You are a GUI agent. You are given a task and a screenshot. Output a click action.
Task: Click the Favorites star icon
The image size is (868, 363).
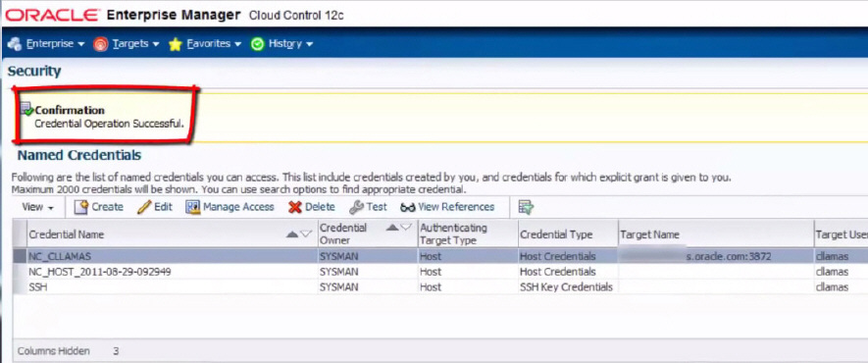click(x=176, y=44)
